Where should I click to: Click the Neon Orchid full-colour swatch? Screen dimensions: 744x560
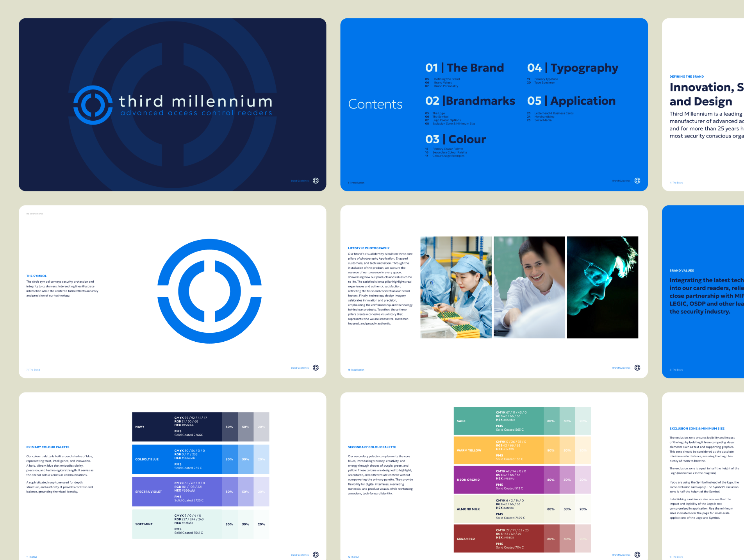(499, 480)
